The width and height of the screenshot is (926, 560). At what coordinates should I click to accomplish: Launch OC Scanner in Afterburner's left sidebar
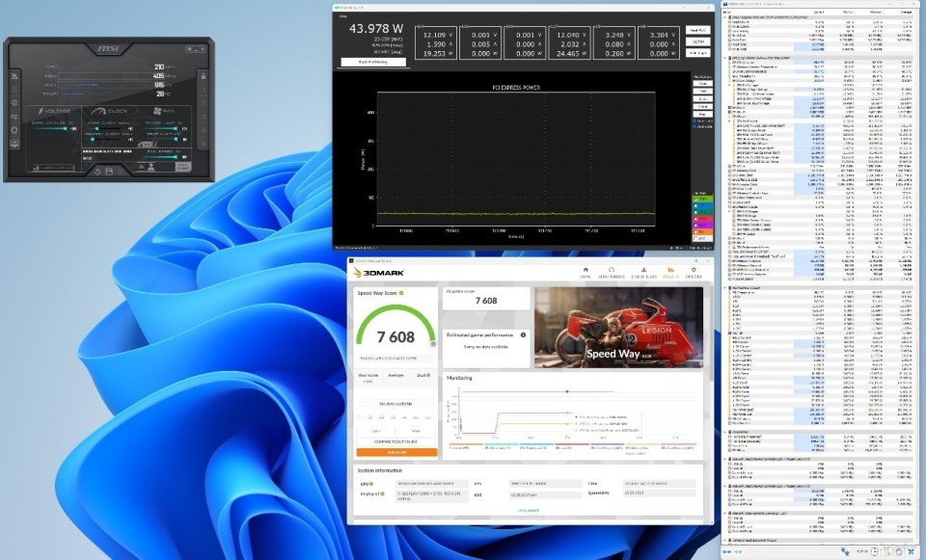[x=14, y=117]
